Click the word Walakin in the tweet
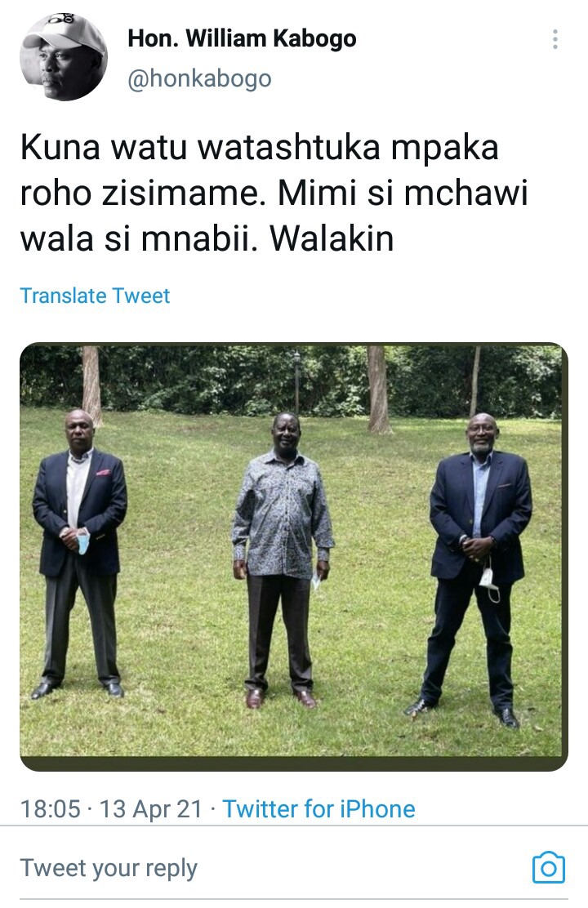Image resolution: width=588 pixels, height=908 pixels. click(332, 238)
